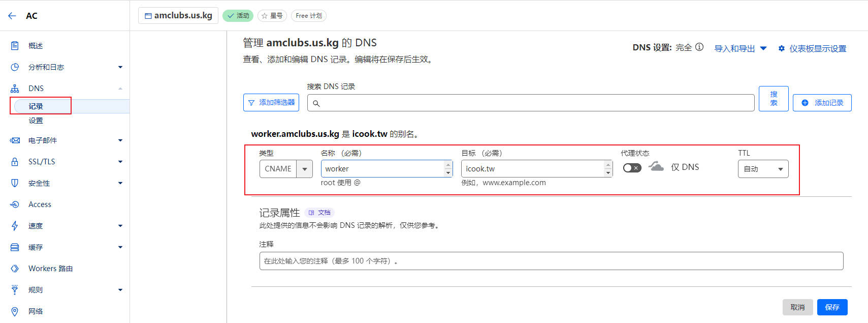Click the Workers 路由 icon
The image size is (868, 323).
click(x=15, y=269)
